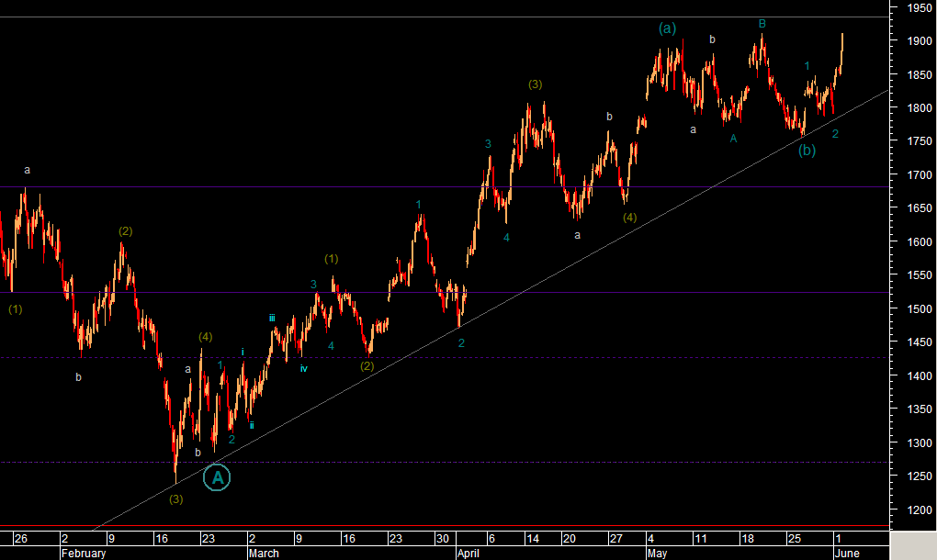Select the 1300 price axis label
This screenshot has height=560, width=937.
point(920,443)
